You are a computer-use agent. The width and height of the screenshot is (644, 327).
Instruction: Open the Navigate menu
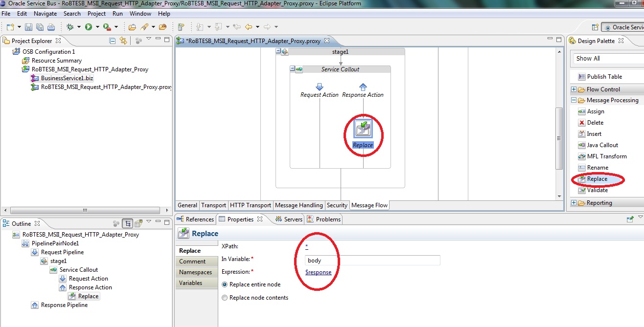pyautogui.click(x=45, y=14)
